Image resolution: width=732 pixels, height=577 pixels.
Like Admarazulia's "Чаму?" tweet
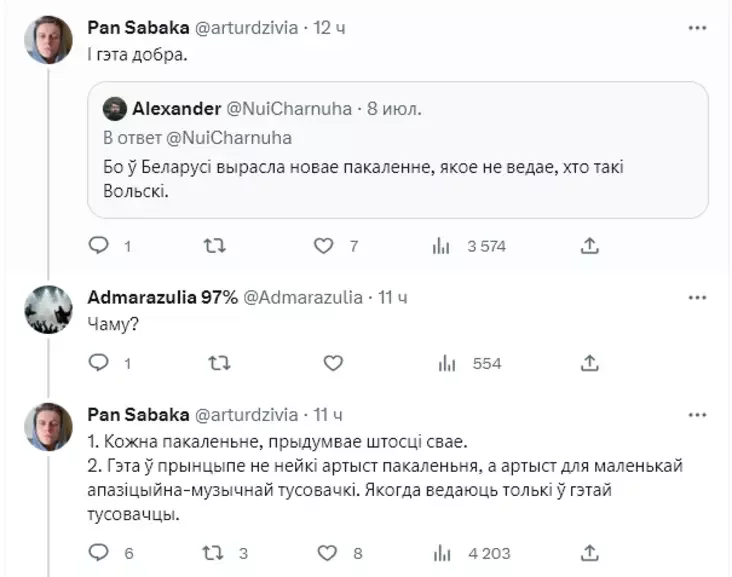click(333, 363)
